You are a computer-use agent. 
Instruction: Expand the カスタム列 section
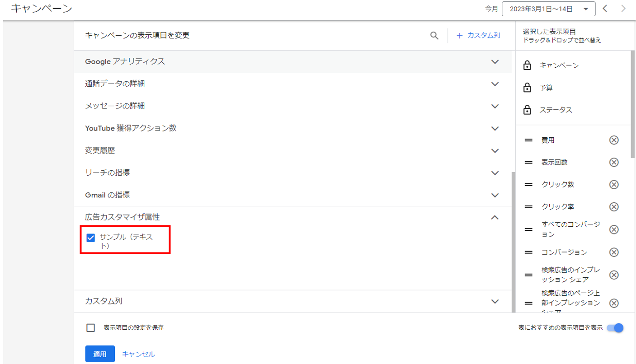tap(293, 301)
